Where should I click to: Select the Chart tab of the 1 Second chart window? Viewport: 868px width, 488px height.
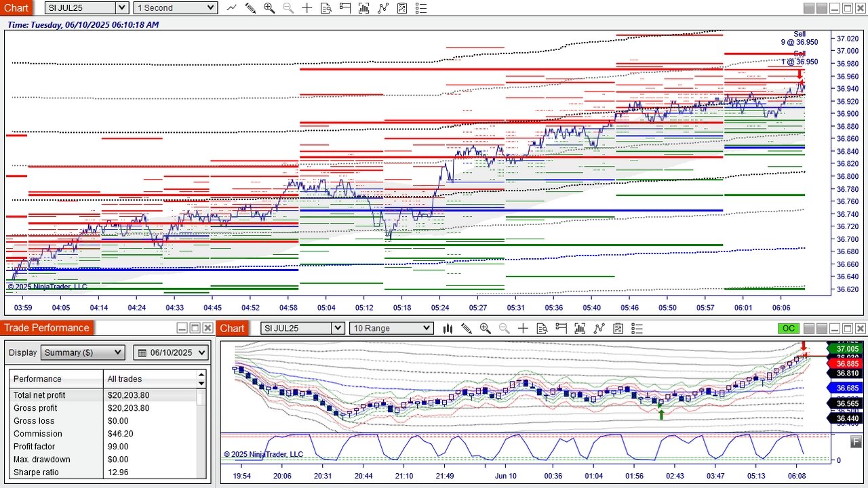point(16,8)
